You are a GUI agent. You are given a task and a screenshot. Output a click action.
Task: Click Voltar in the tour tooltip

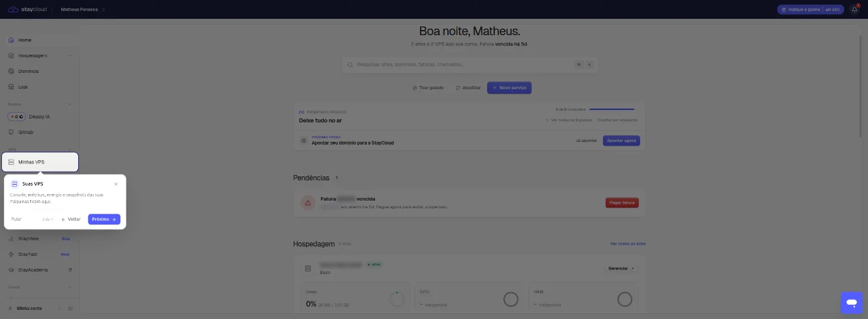pyautogui.click(x=71, y=219)
